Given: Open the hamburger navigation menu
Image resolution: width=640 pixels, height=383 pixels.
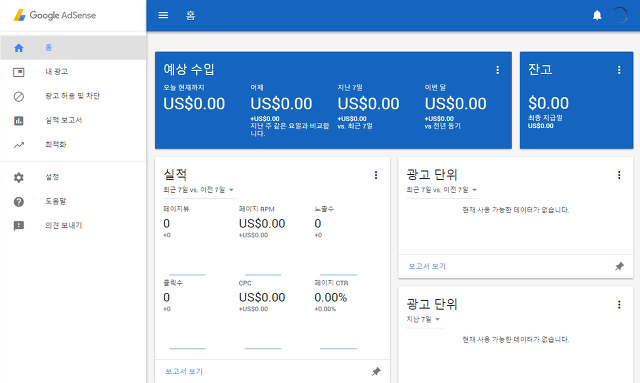Looking at the screenshot, I should (x=163, y=15).
